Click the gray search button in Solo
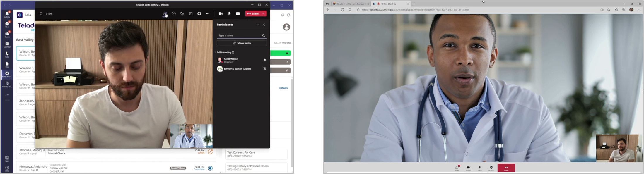Viewport: 644px width, 174px height. 280,62
